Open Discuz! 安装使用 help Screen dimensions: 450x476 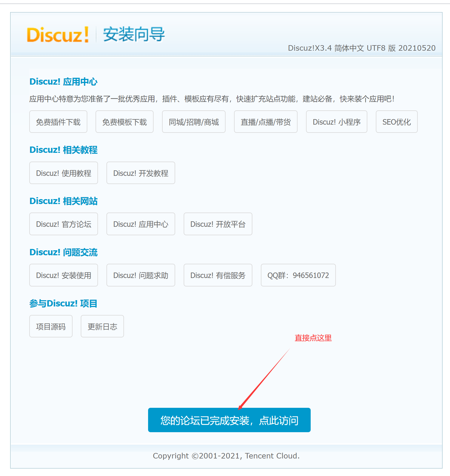click(x=64, y=275)
